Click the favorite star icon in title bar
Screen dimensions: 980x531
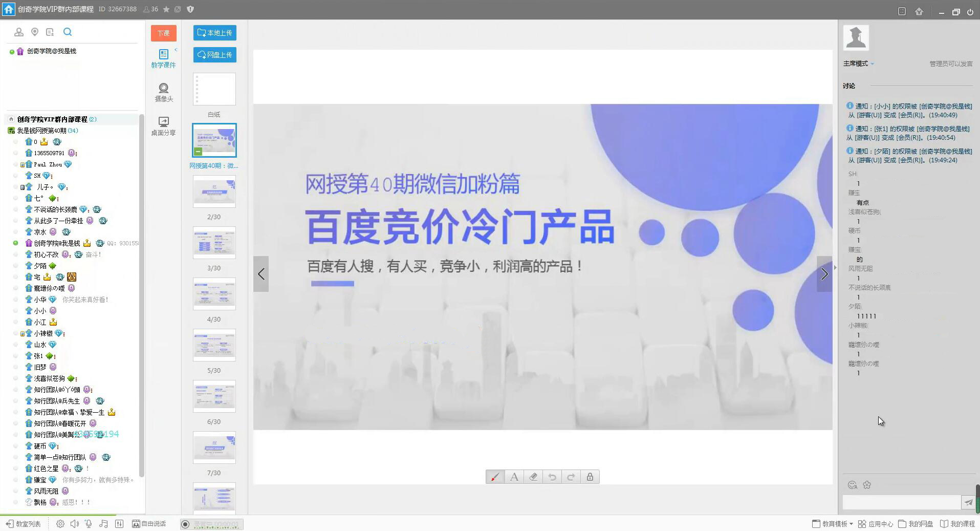coord(166,9)
